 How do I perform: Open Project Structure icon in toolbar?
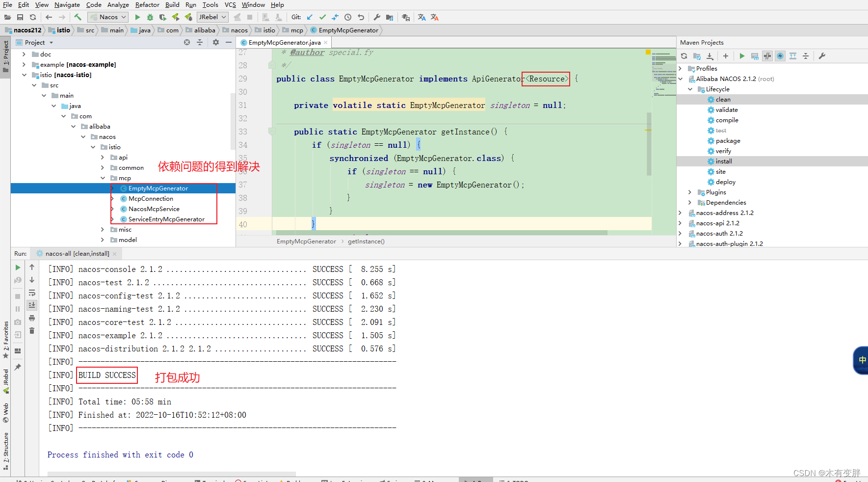390,17
